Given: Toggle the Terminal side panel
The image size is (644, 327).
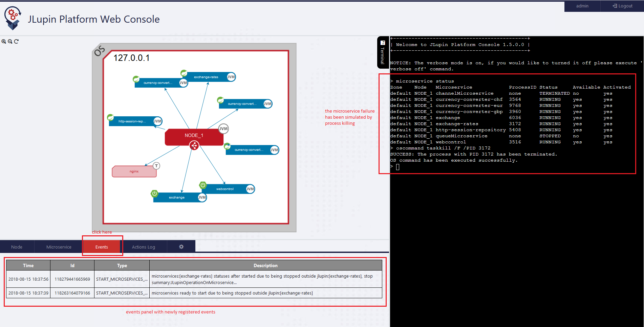Looking at the screenshot, I should coord(383,52).
